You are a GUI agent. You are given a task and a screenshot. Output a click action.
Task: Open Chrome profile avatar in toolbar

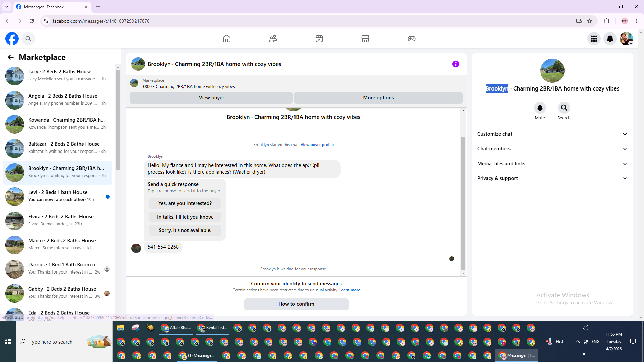click(x=625, y=21)
